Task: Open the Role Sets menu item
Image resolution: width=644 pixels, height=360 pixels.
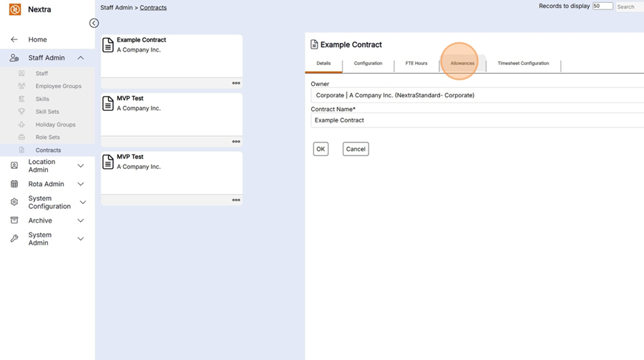Action: point(48,137)
